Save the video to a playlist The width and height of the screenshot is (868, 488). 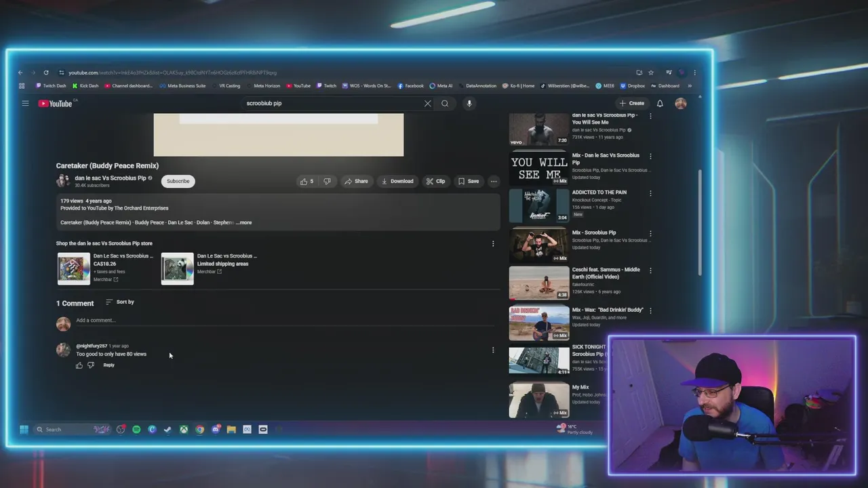coord(469,181)
